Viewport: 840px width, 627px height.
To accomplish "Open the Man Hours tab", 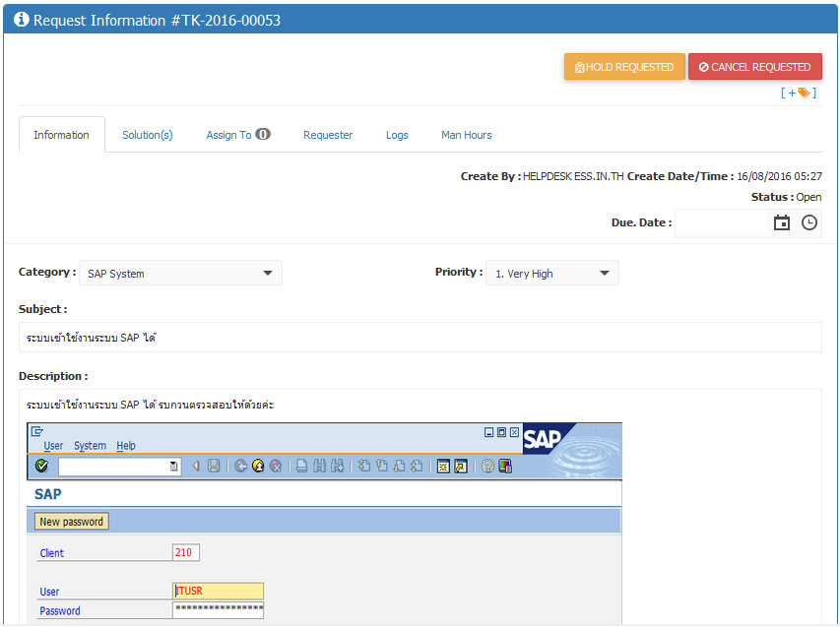I will tap(467, 135).
